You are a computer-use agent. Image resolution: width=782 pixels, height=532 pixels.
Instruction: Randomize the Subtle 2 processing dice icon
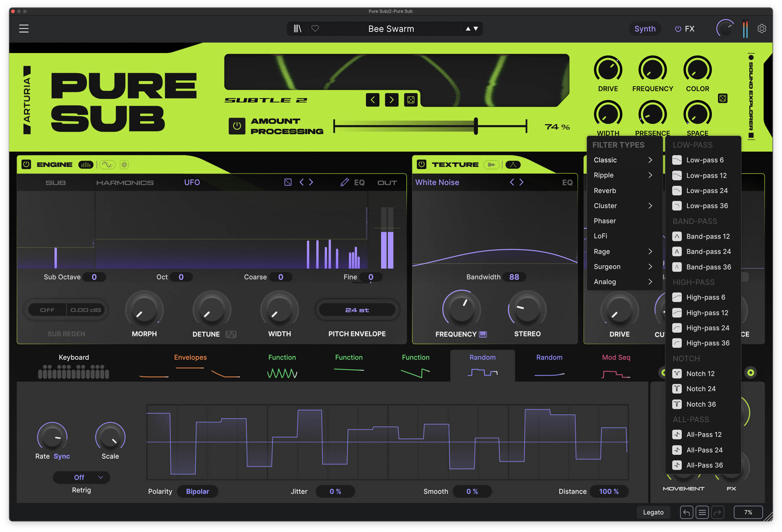pos(411,100)
